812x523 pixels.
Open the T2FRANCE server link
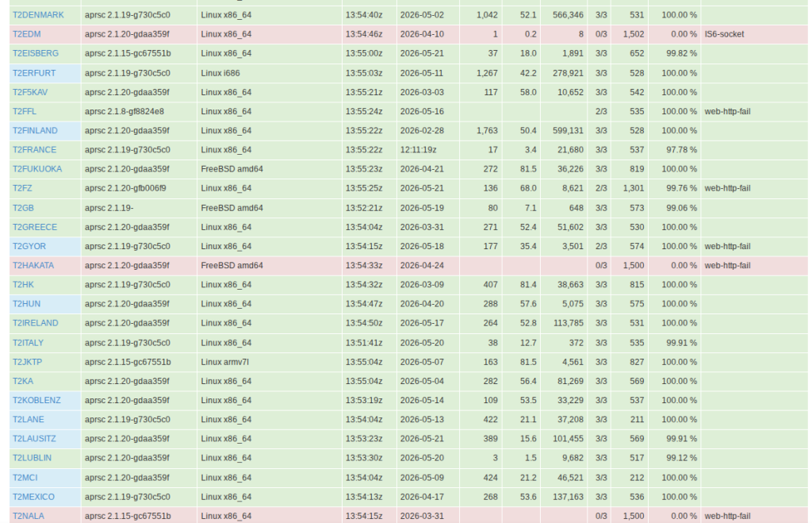35,150
